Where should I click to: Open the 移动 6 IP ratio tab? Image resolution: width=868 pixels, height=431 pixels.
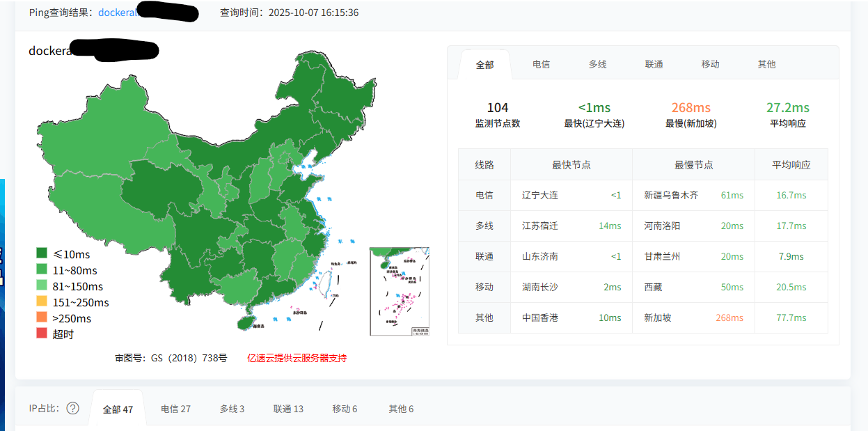345,409
